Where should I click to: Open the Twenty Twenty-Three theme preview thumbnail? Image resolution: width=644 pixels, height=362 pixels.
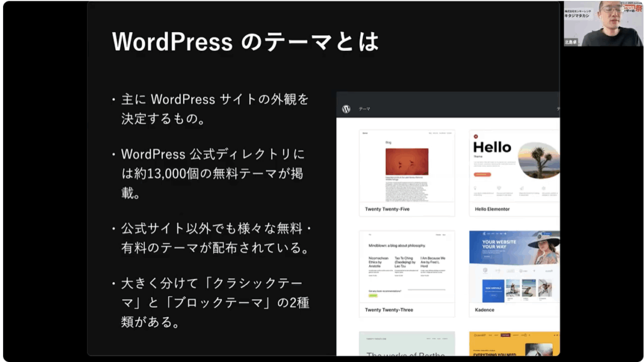point(407,266)
